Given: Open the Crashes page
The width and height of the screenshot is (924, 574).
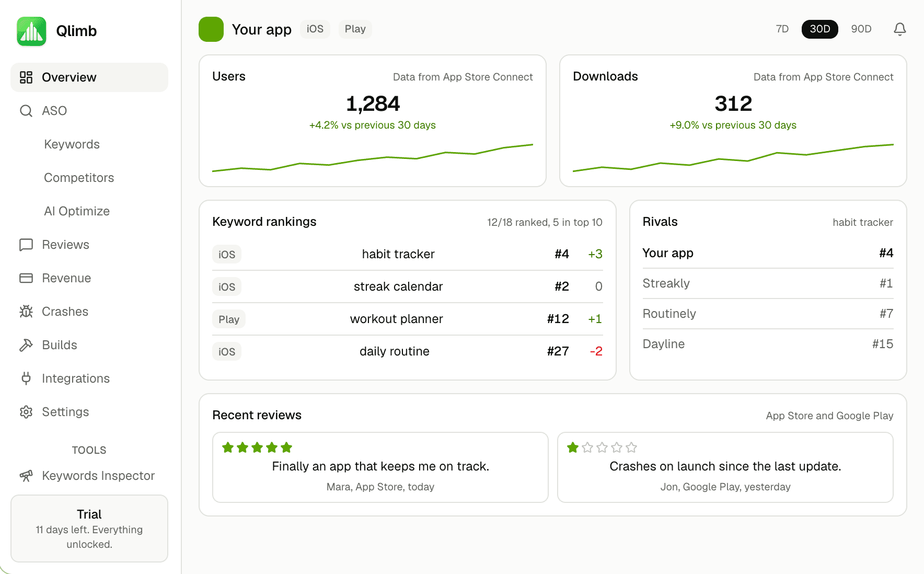Looking at the screenshot, I should [89, 312].
